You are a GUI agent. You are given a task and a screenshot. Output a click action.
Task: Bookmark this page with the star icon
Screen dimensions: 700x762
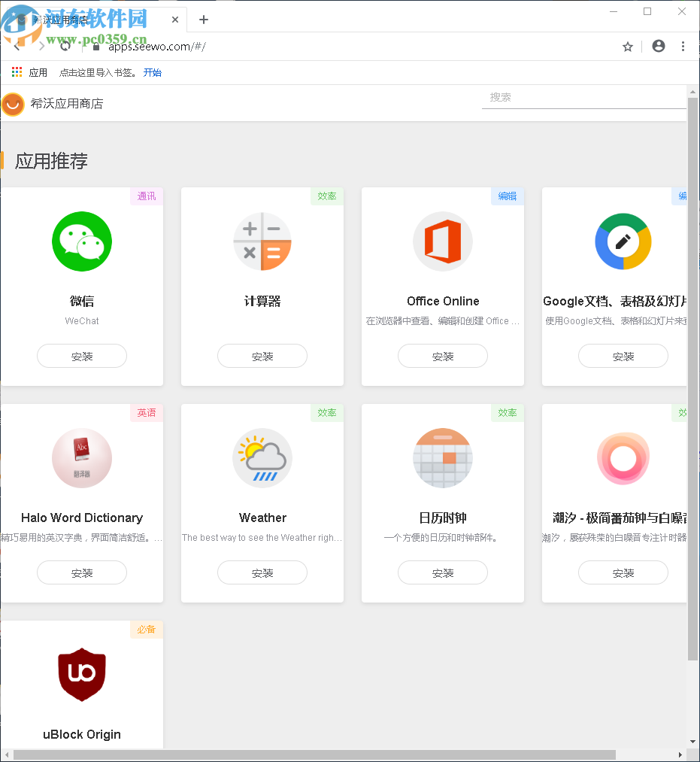coord(628,47)
